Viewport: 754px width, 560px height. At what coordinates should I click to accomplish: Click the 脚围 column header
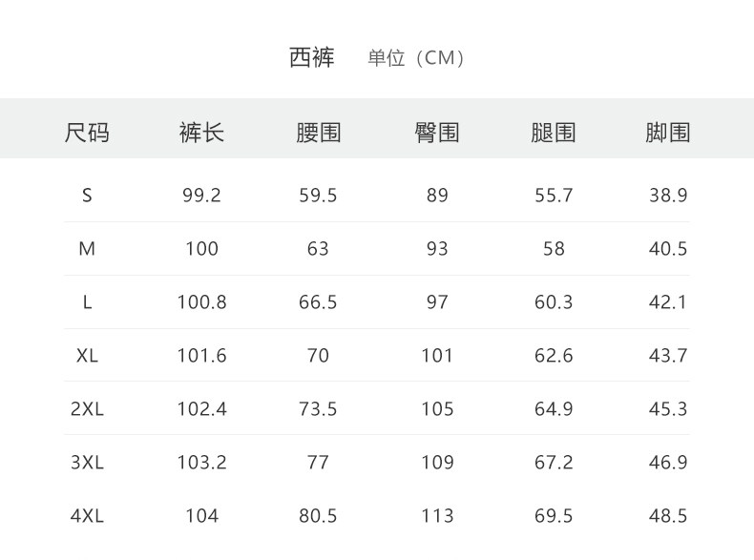(x=668, y=133)
